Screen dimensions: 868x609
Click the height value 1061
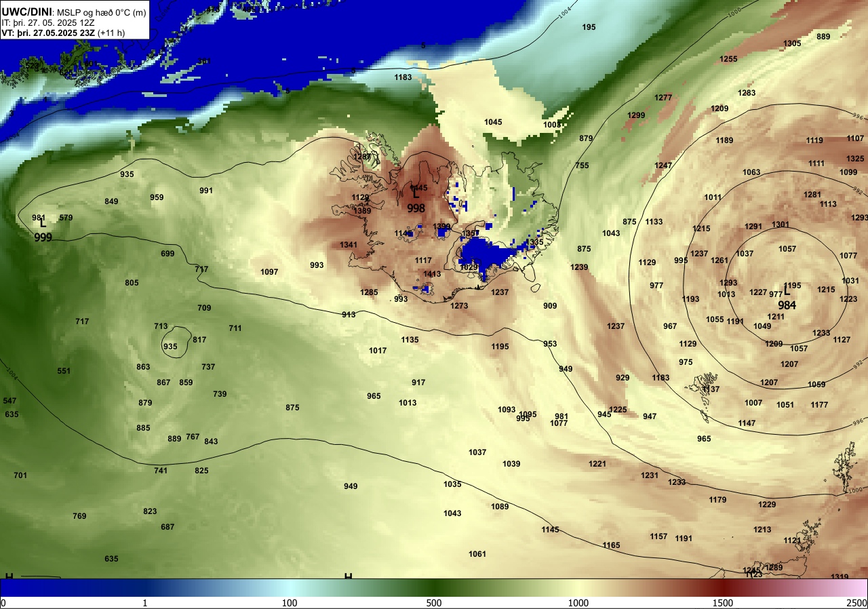coord(477,554)
